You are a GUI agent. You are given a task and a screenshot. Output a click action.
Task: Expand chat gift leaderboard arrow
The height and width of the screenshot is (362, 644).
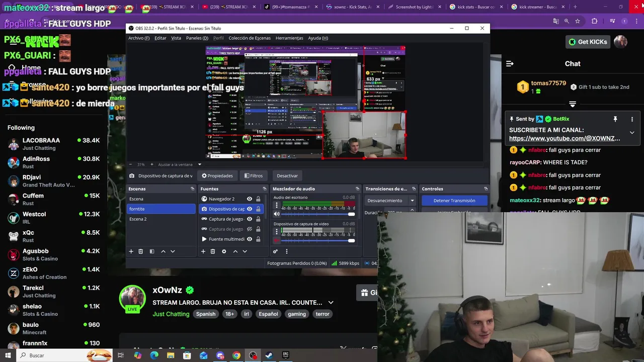(573, 104)
